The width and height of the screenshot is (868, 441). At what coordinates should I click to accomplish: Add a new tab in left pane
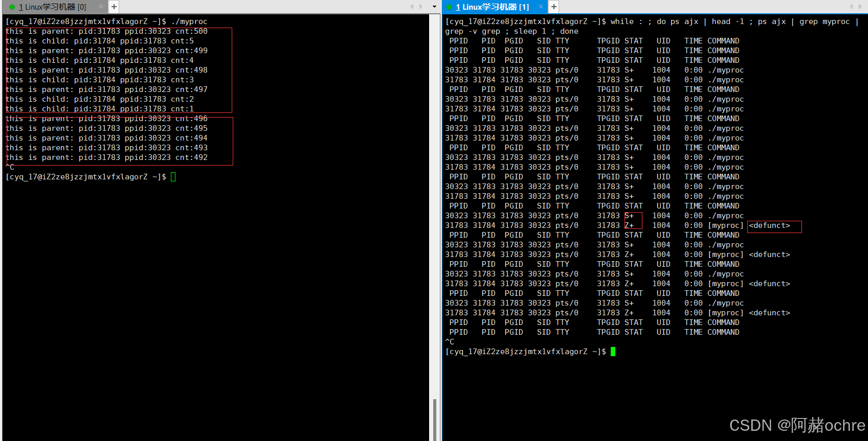[x=114, y=7]
